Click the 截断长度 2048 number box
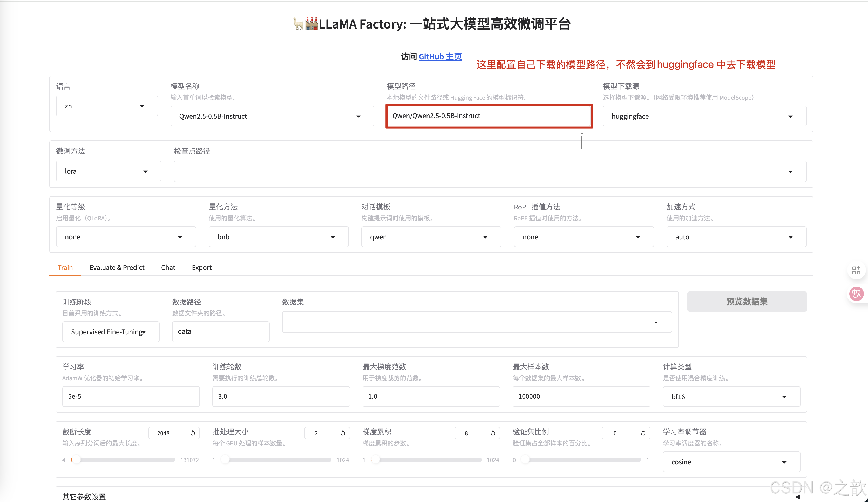 167,433
